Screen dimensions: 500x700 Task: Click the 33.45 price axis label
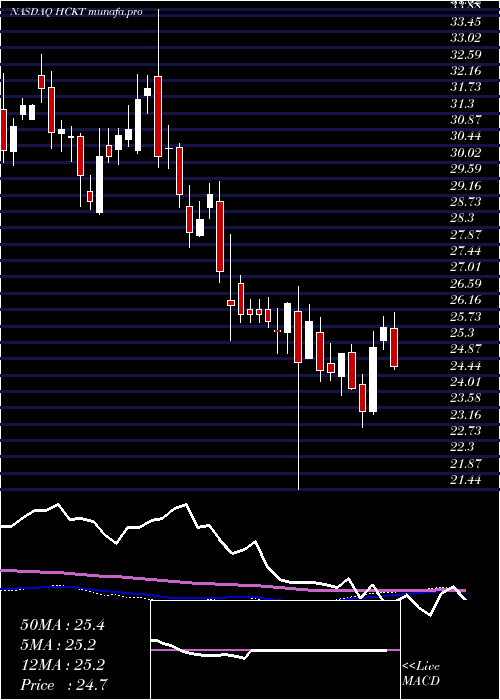coord(466,21)
